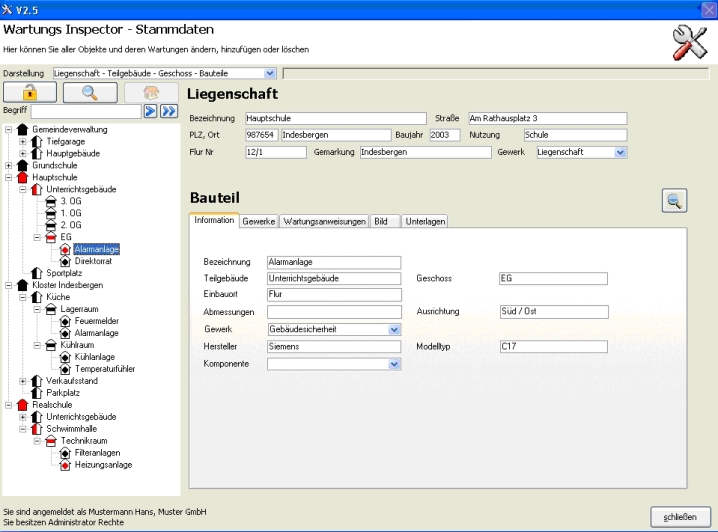Click the double-arrow find all button

tap(169, 112)
